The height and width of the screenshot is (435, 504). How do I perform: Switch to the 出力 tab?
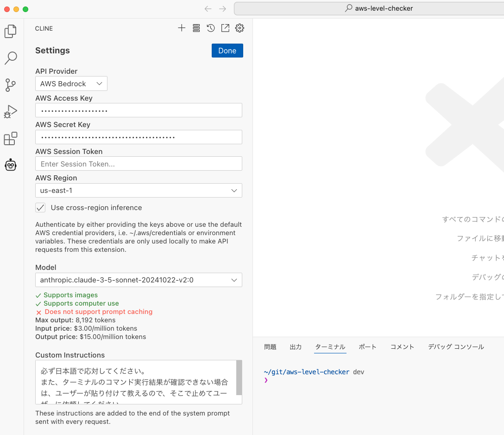tap(296, 346)
